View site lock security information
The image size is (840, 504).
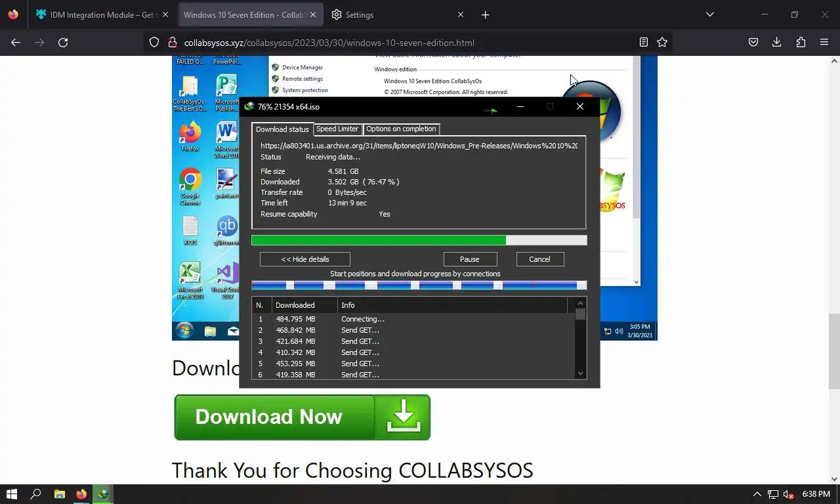(x=173, y=42)
